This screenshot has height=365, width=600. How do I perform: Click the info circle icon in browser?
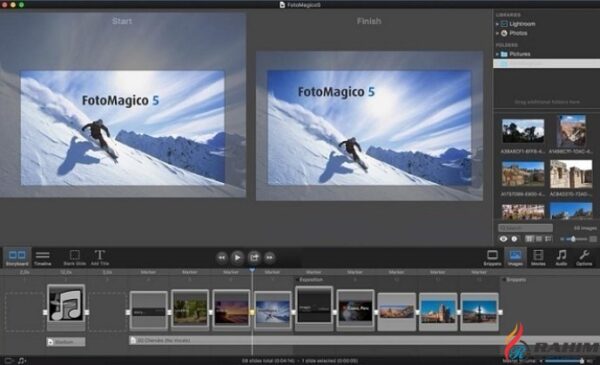coord(514,239)
